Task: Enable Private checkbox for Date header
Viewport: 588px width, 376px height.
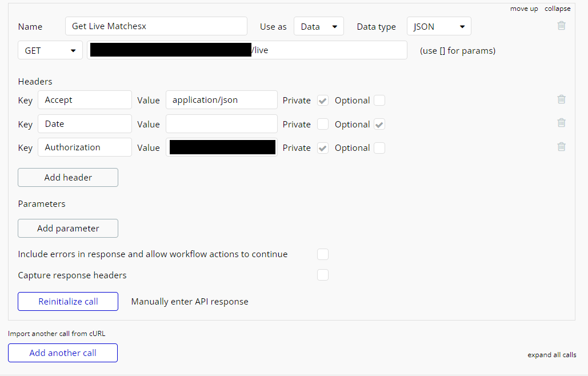Action: click(x=323, y=124)
